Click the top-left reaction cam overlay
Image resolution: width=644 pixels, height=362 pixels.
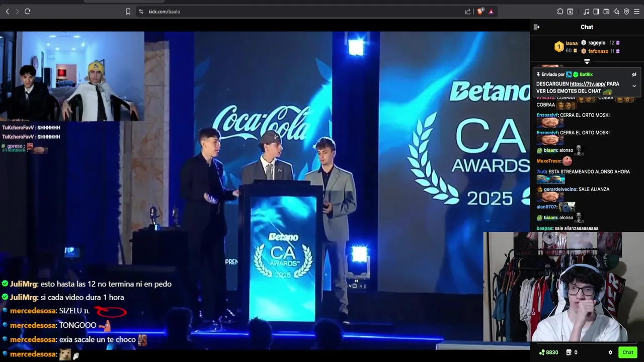click(72, 76)
